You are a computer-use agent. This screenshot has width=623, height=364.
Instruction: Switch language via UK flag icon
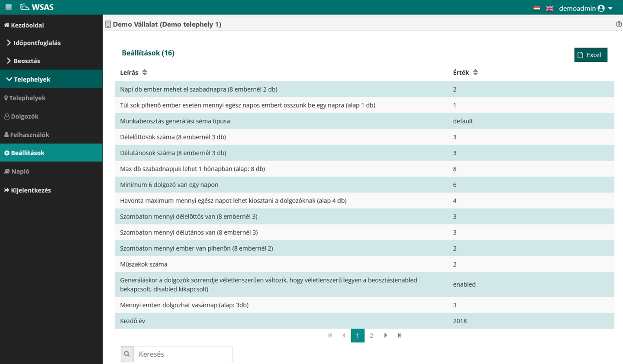(549, 8)
